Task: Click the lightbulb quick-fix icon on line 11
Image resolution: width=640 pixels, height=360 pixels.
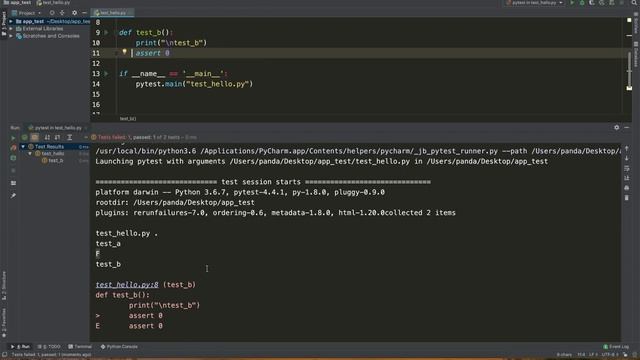Action: click(124, 52)
